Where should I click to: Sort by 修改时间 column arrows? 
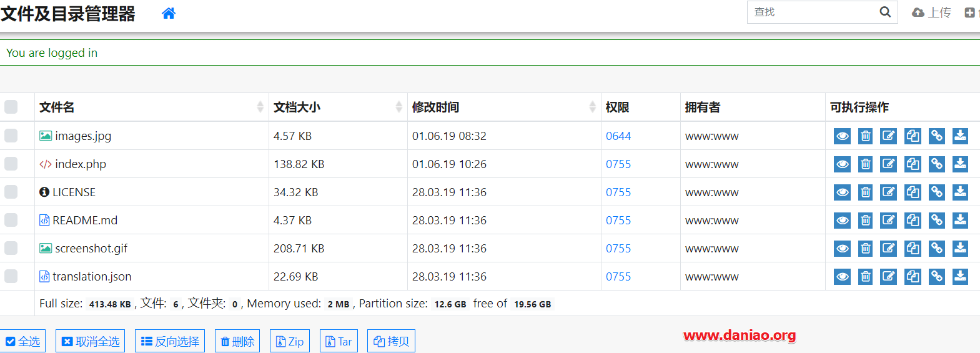(x=592, y=107)
